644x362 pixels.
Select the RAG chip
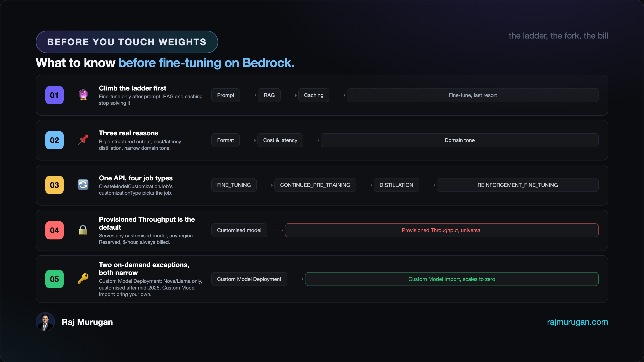(269, 95)
